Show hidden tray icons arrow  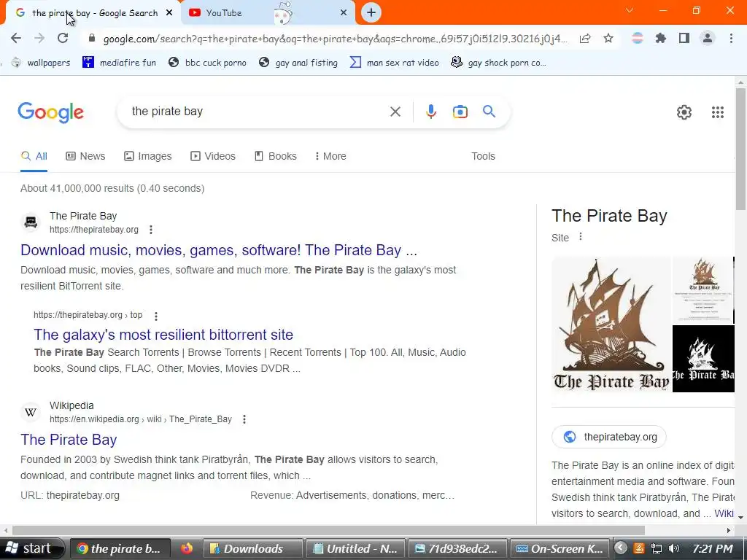point(620,548)
